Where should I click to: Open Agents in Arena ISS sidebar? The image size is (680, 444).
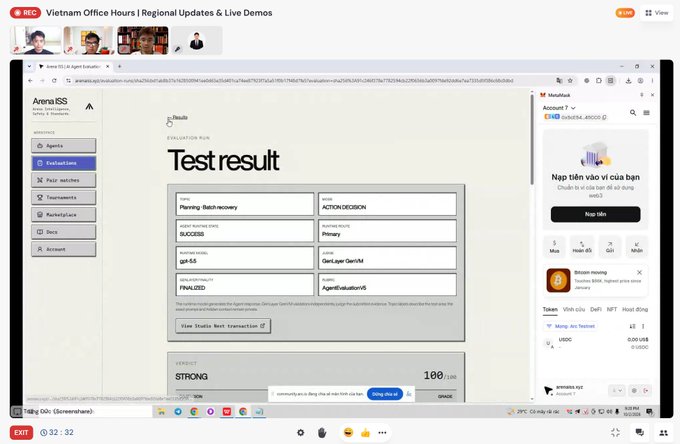(x=64, y=146)
